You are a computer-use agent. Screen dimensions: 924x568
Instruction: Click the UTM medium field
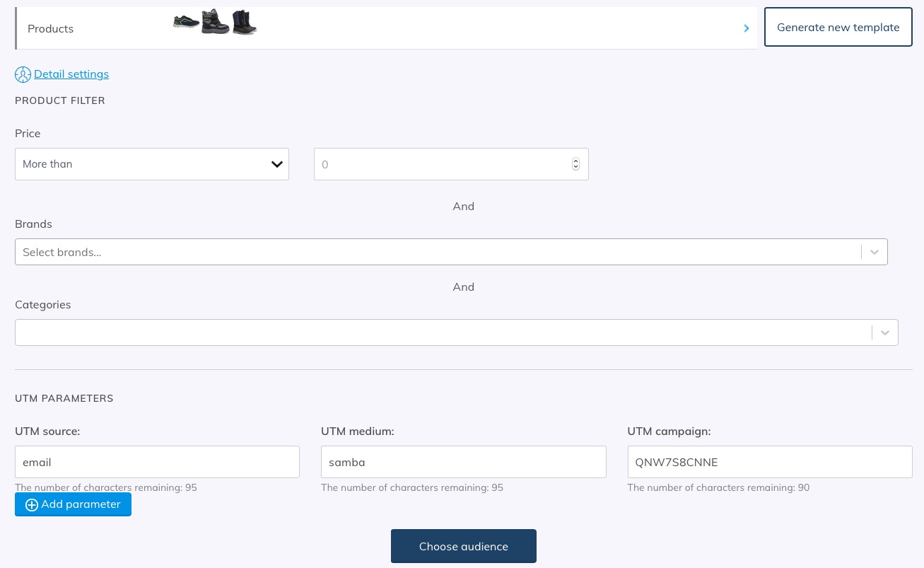coord(463,462)
